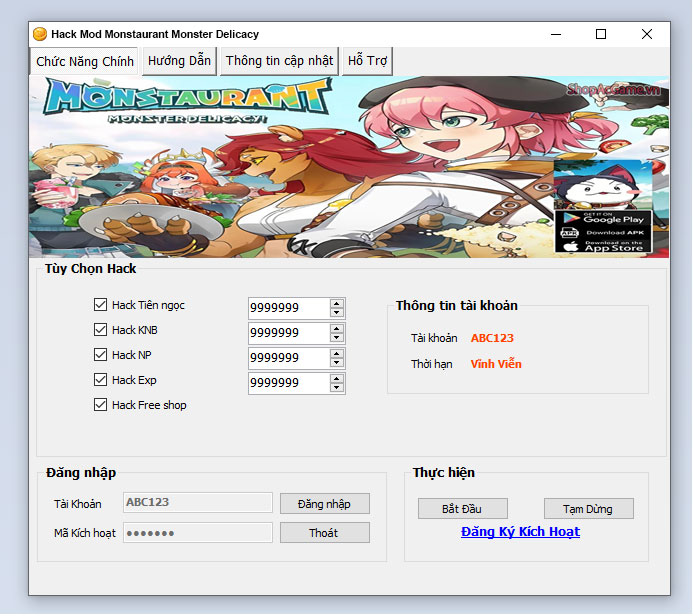Focus the Tài Khoản input field
The image size is (693, 616).
point(198,502)
